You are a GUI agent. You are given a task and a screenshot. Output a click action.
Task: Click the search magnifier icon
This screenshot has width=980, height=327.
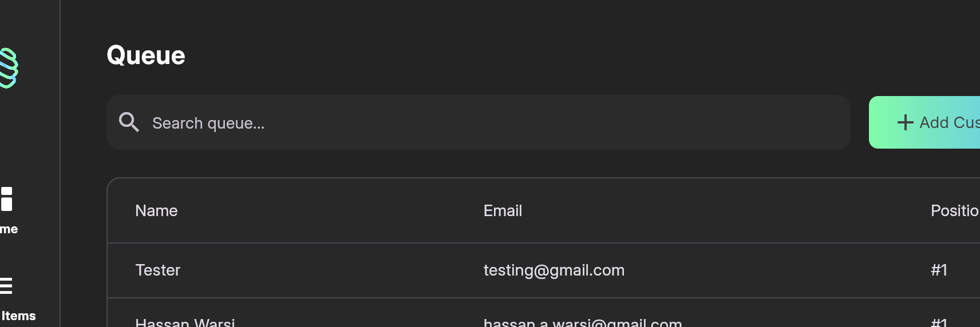[129, 122]
